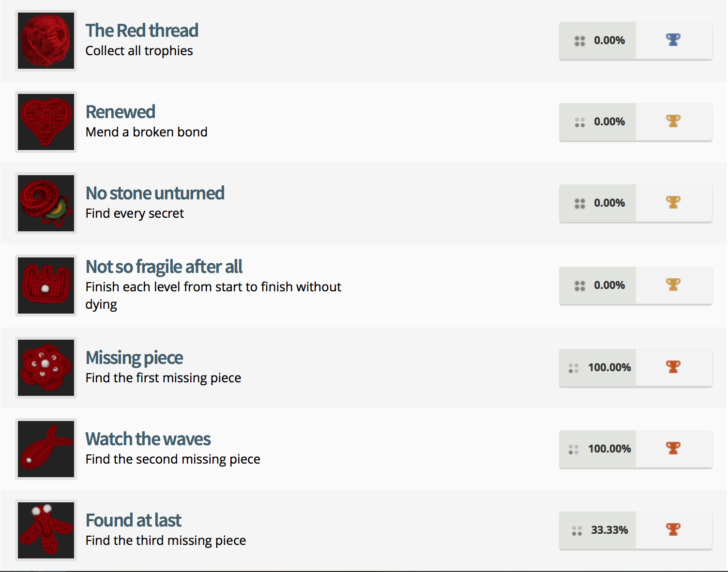Click the red yarn ball trophy image
This screenshot has width=728, height=572.
[46, 41]
